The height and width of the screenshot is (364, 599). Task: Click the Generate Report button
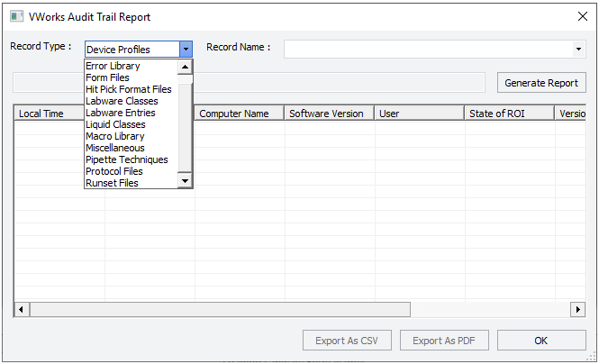(541, 83)
